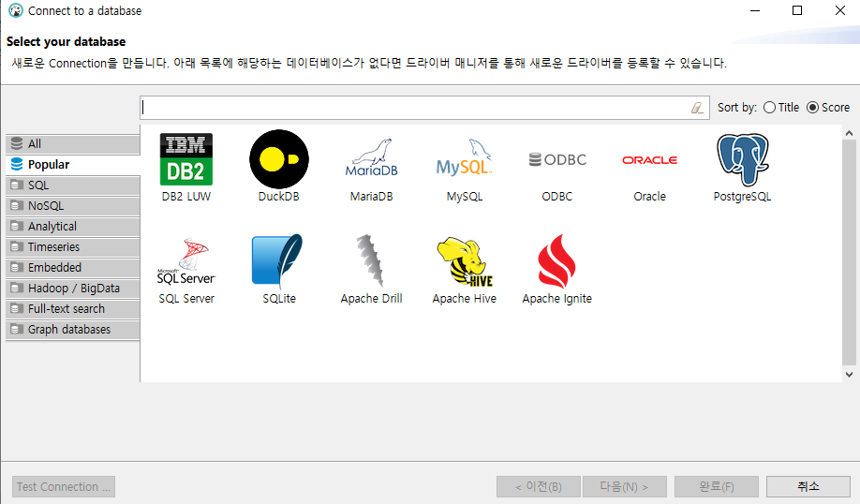The height and width of the screenshot is (504, 860).
Task: Proceed with the 다음(N) button
Action: (x=625, y=486)
